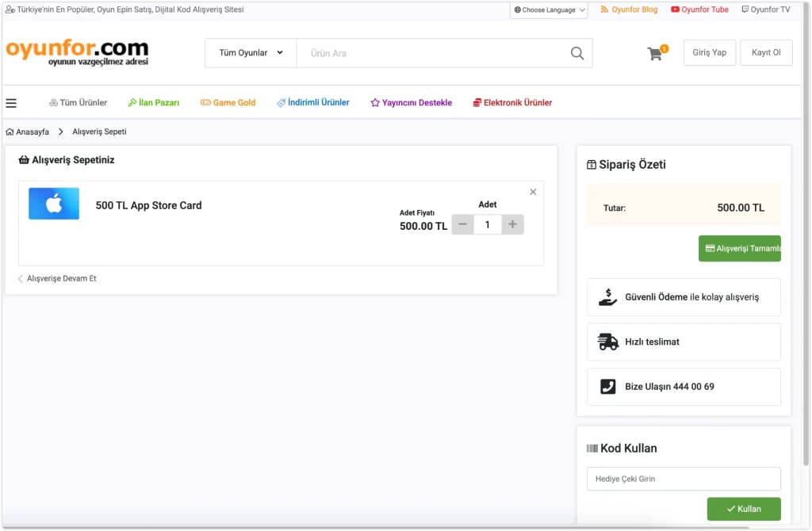
Task: Click the secure payment hand icon
Action: tap(607, 297)
